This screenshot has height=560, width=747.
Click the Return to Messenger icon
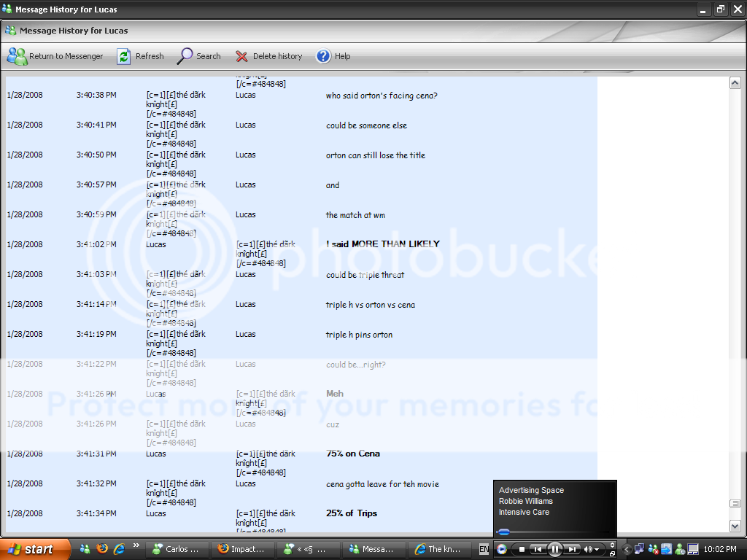click(x=17, y=56)
